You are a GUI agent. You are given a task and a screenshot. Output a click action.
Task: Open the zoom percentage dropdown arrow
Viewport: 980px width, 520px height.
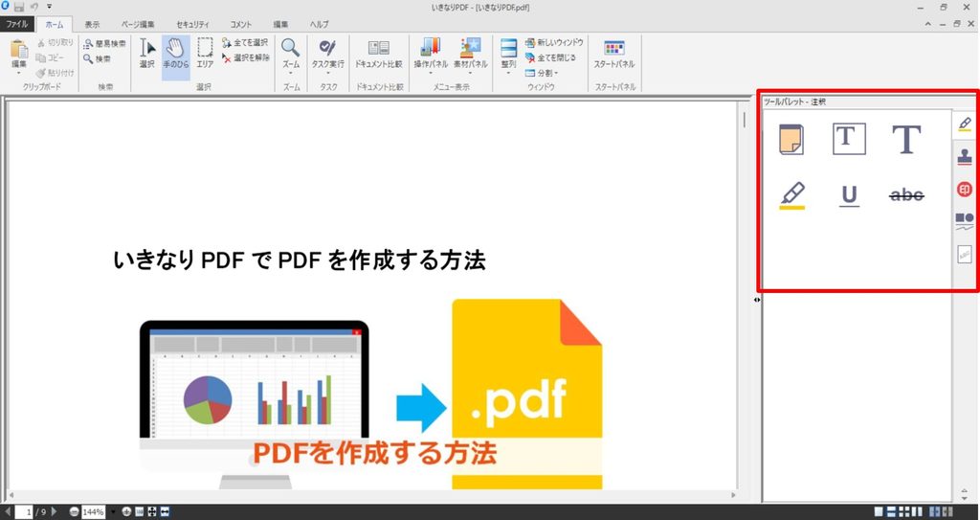click(x=113, y=512)
